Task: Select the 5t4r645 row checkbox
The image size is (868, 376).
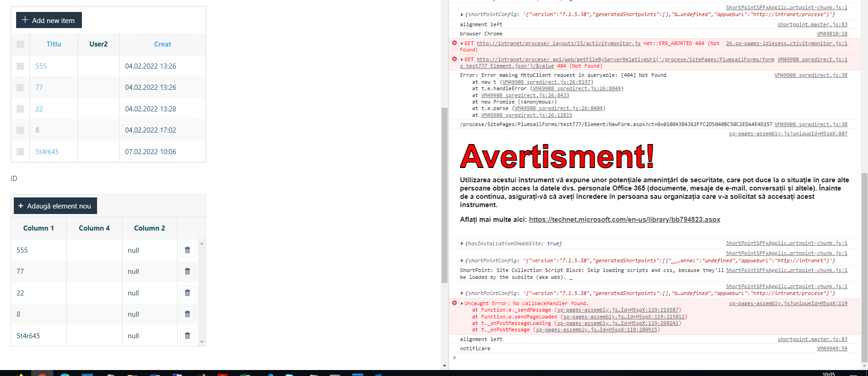Action: pyautogui.click(x=20, y=152)
